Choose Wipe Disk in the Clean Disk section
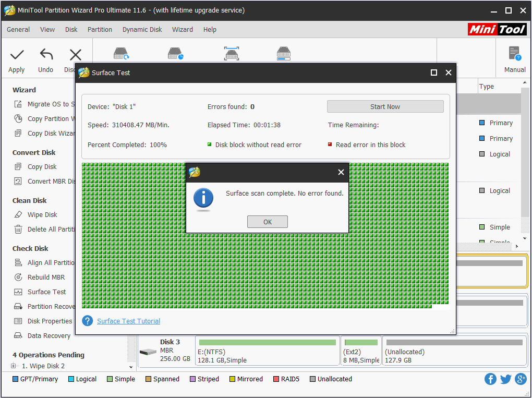This screenshot has width=532, height=398. pyautogui.click(x=42, y=214)
